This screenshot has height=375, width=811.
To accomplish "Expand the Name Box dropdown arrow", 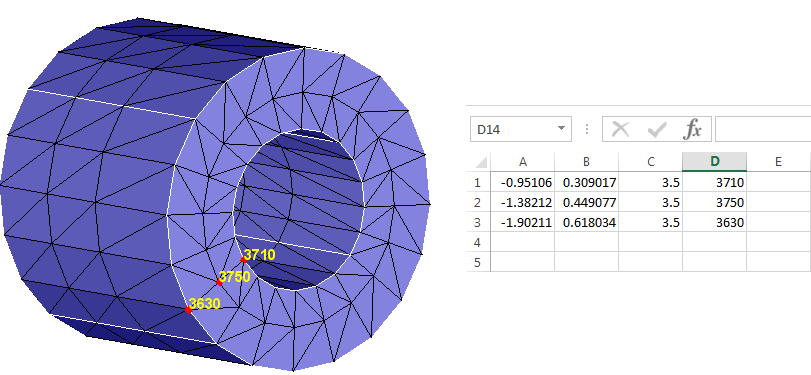I will pos(561,129).
